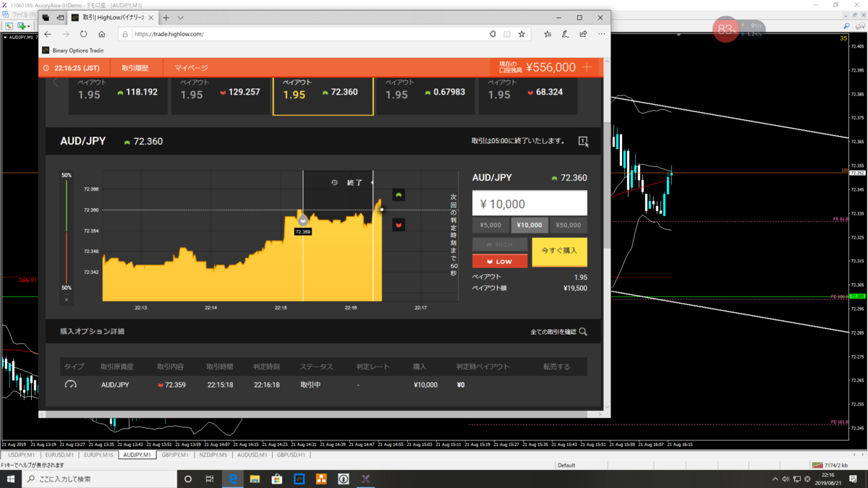Open a new browser tab
Image resolution: width=868 pixels, height=488 pixels.
(x=166, y=17)
